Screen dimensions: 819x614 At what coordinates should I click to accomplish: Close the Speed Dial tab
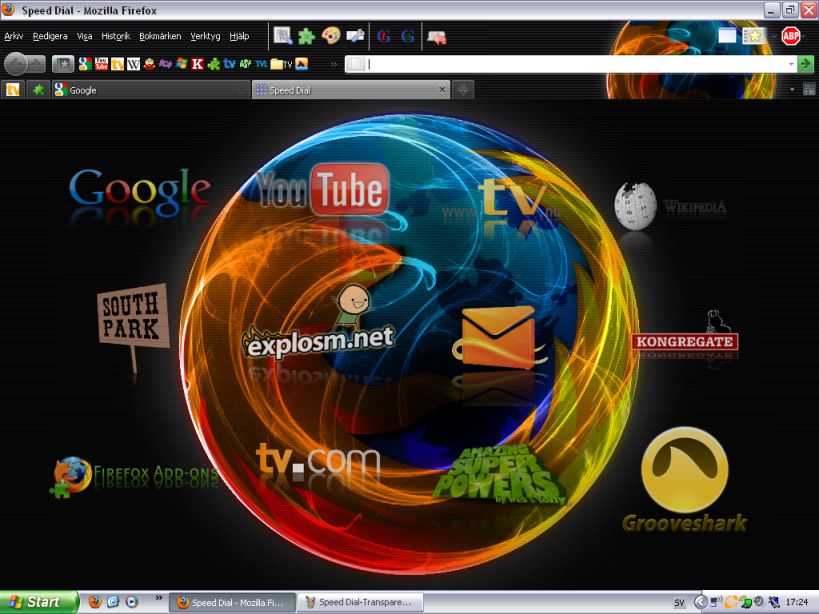tap(442, 90)
